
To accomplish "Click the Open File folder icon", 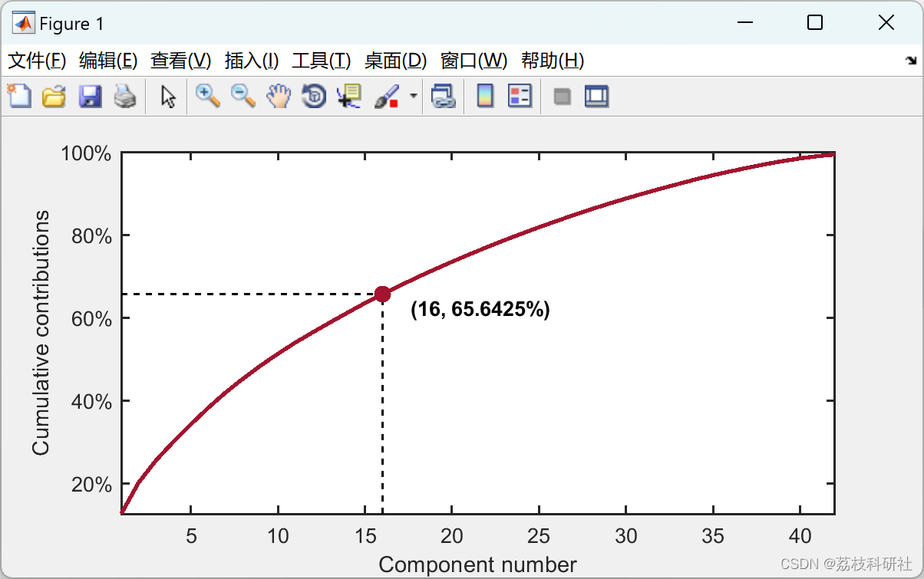I will (x=54, y=96).
